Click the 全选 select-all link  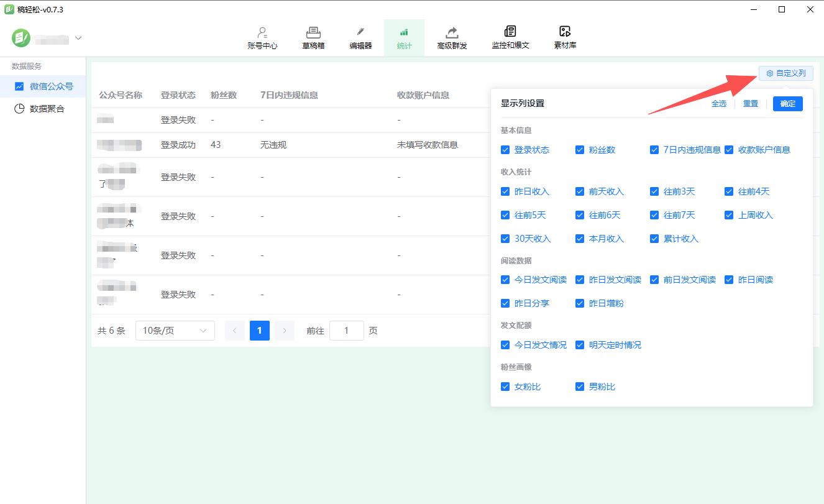click(718, 104)
